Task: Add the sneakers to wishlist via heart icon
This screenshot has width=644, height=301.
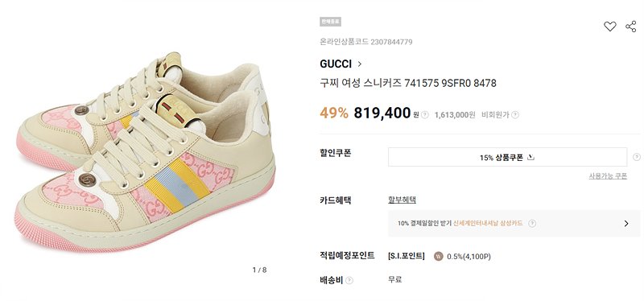Action: pyautogui.click(x=610, y=27)
